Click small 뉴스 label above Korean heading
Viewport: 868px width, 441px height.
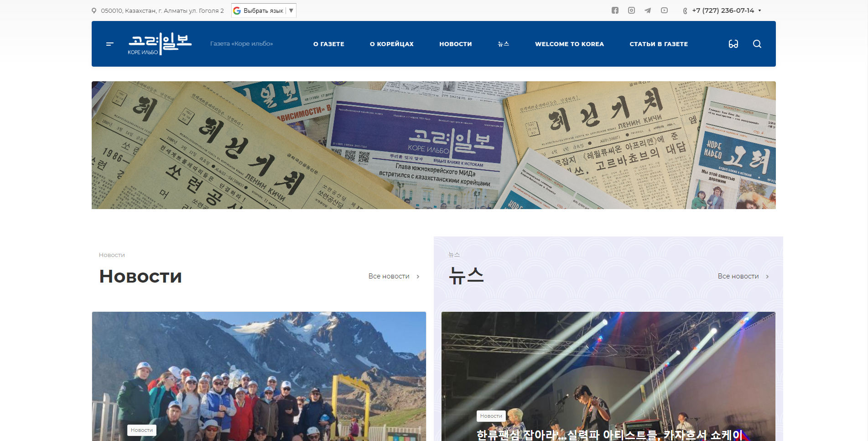[454, 255]
